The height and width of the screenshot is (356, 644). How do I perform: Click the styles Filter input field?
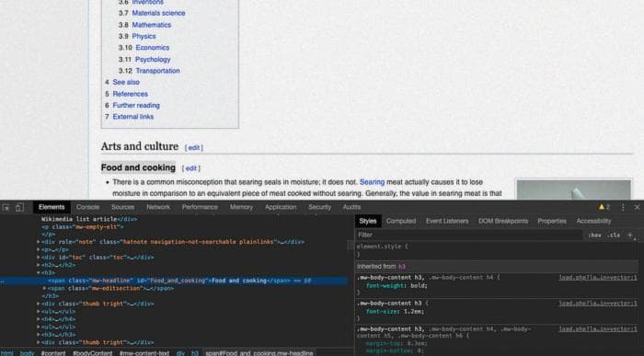(x=469, y=235)
